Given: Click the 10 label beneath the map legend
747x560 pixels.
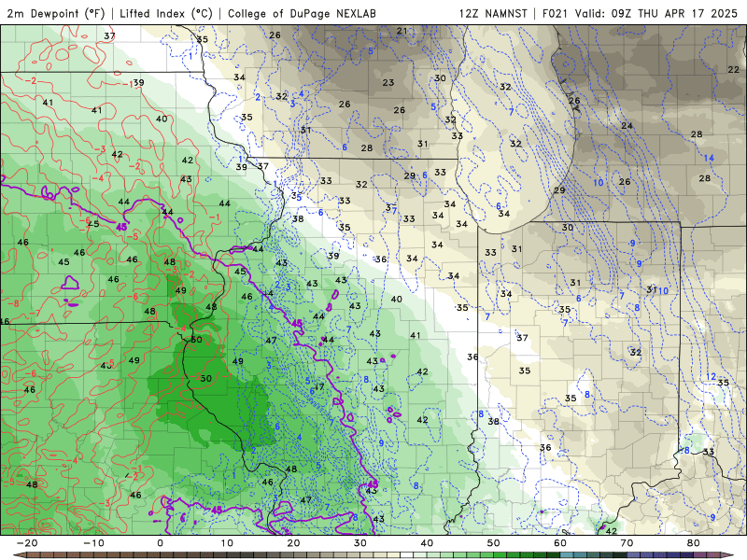Looking at the screenshot, I should [227, 543].
